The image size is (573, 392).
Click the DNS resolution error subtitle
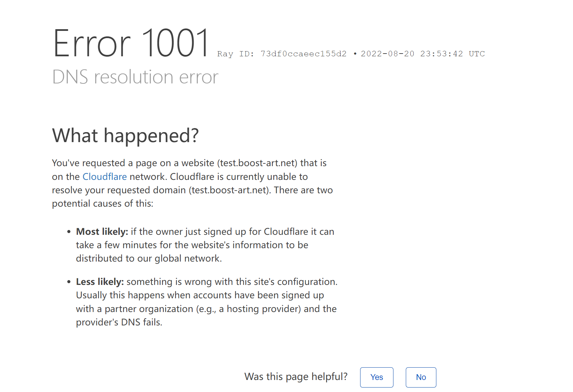tap(135, 77)
